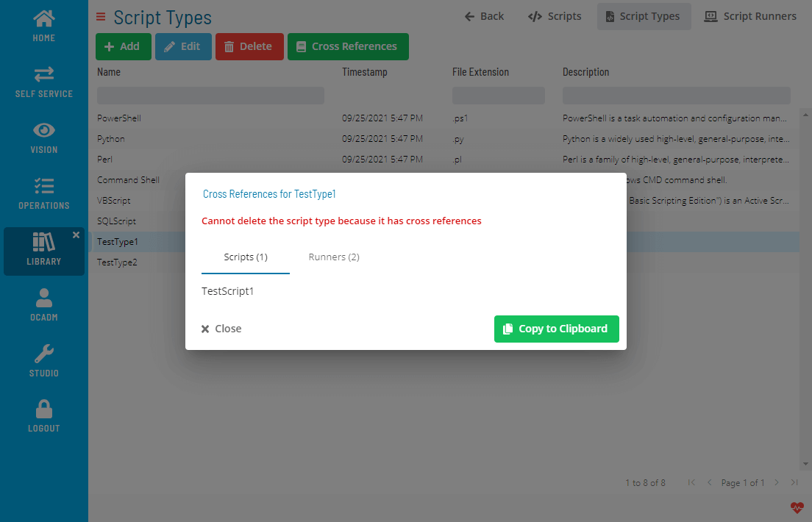Click the heartbeat health status icon
Viewport: 812px width, 522px height.
click(x=797, y=507)
